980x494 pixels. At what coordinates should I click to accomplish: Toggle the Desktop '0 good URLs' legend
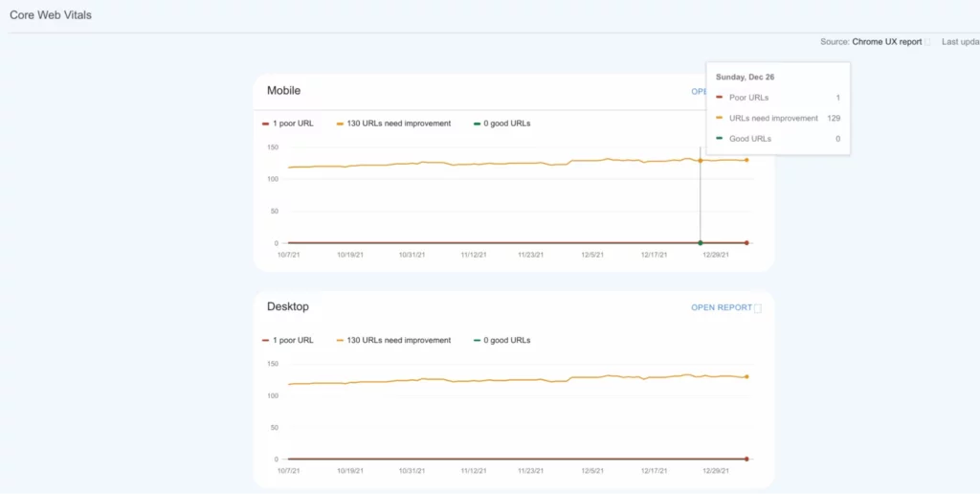point(501,340)
